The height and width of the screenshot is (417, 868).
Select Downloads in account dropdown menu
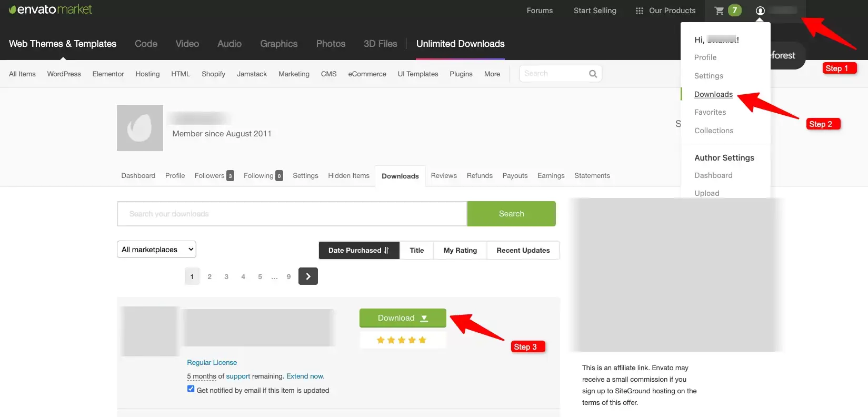[x=713, y=94]
